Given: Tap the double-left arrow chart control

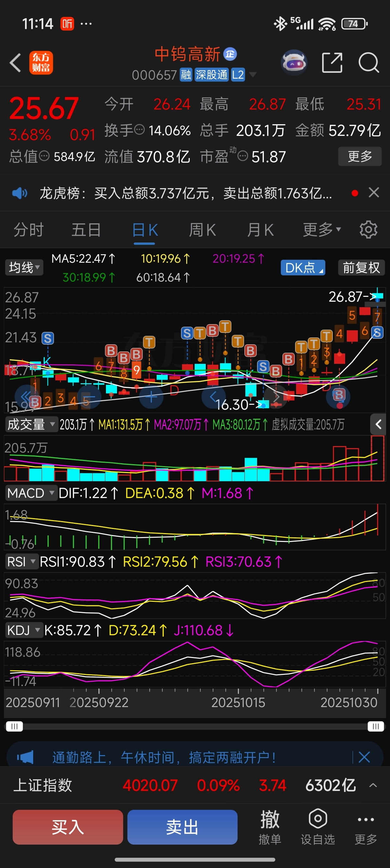Looking at the screenshot, I should (26, 396).
